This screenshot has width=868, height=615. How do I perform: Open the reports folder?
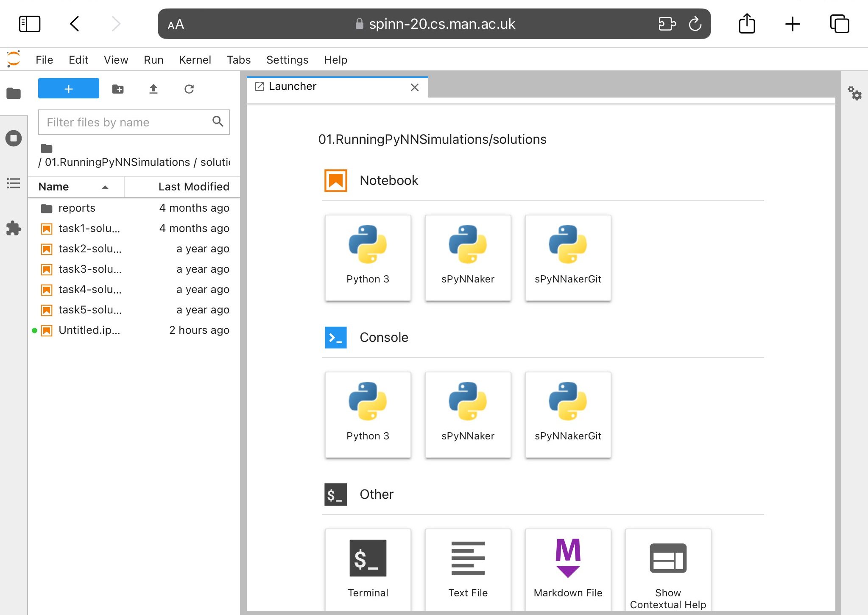click(134, 208)
